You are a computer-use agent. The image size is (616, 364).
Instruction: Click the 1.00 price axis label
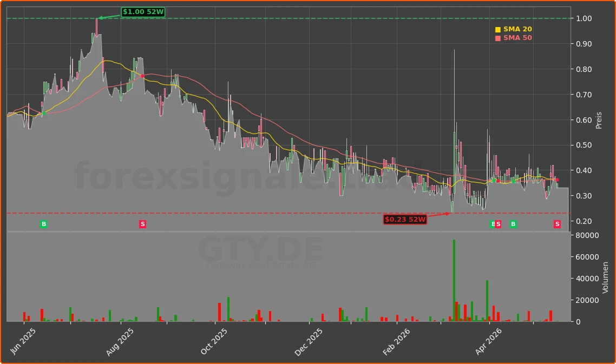pos(584,18)
